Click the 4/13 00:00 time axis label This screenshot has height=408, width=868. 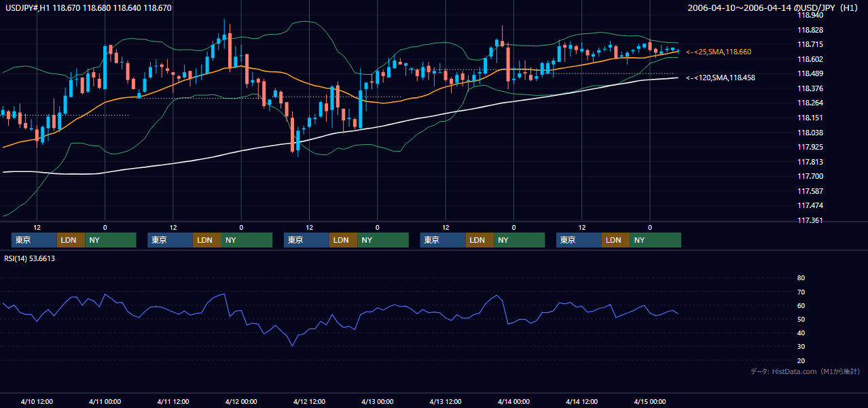click(378, 402)
